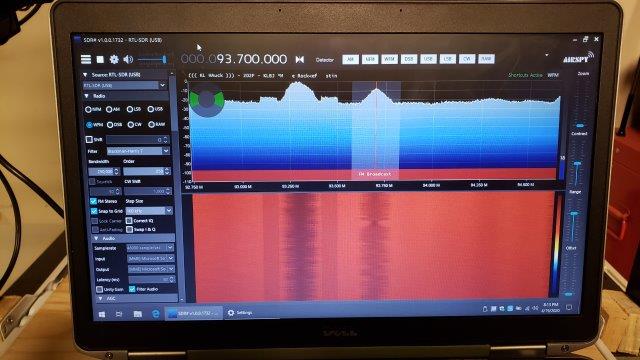Open the Windows Start menu
640x360 pixels.
click(102, 314)
